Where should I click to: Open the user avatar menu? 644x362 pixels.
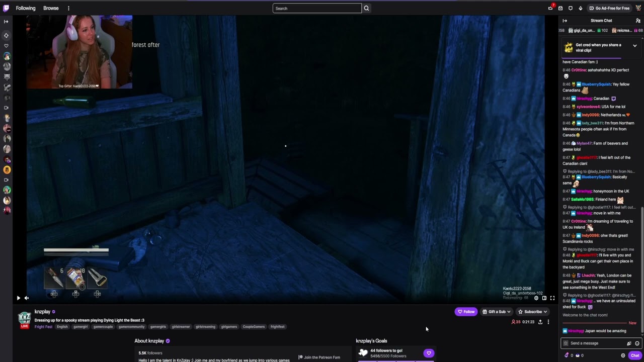click(x=638, y=8)
